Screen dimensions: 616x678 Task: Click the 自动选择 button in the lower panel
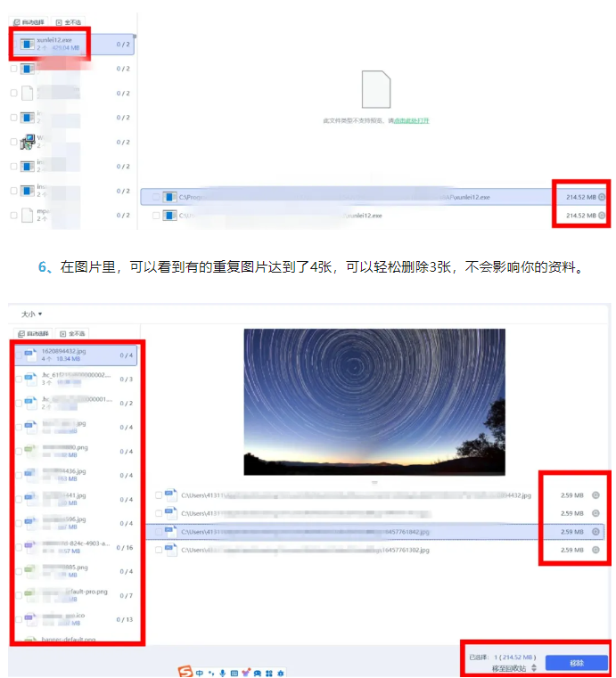pyautogui.click(x=32, y=334)
